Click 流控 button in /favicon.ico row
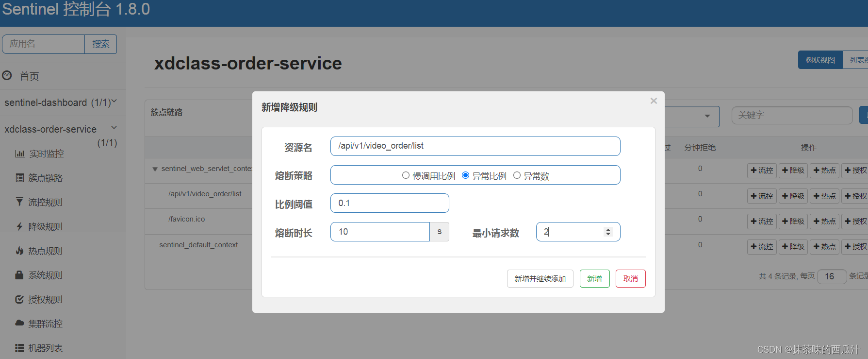The image size is (868, 359). pos(762,221)
